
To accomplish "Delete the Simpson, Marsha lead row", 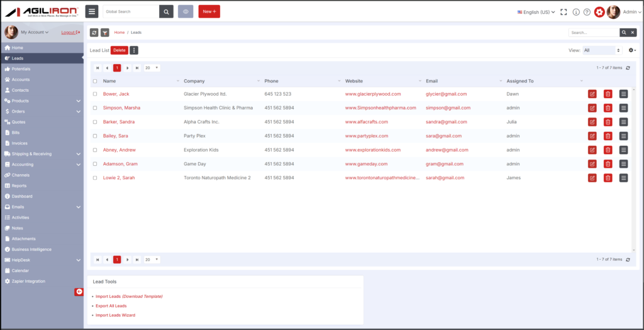I will [608, 108].
